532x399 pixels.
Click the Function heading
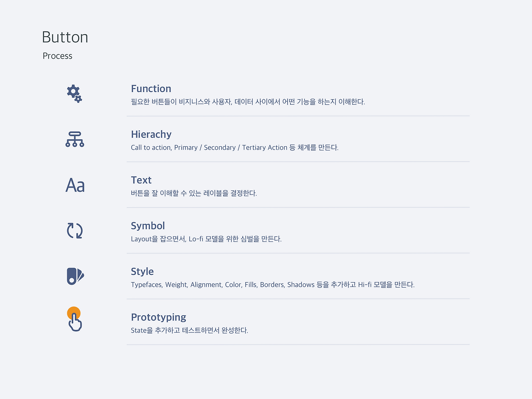tap(151, 89)
